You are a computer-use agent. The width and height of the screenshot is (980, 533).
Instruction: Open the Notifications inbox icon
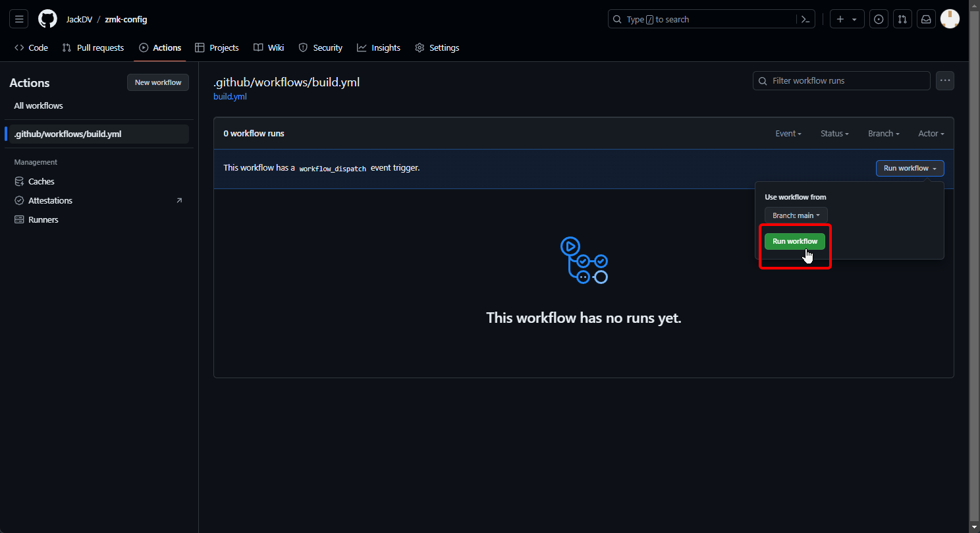pyautogui.click(x=926, y=19)
